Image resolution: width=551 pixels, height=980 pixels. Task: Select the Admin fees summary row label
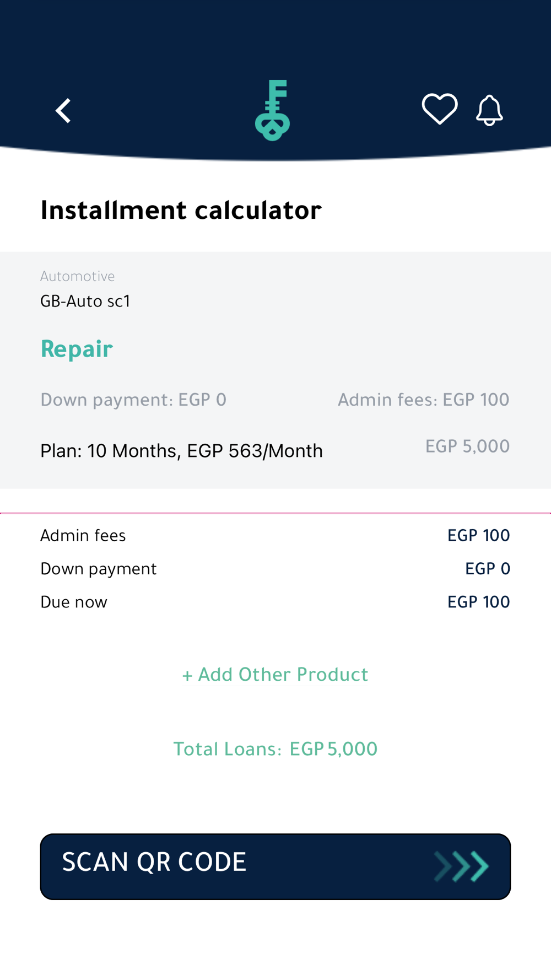pos(83,535)
